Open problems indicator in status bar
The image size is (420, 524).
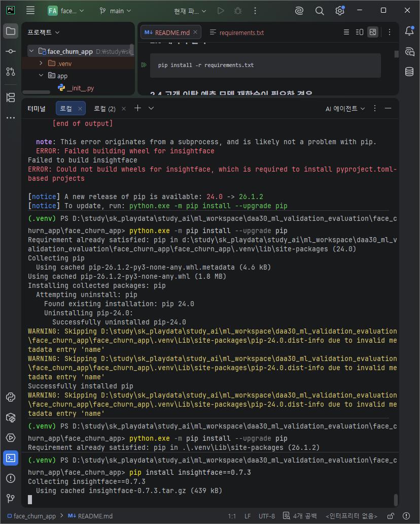pos(406,516)
